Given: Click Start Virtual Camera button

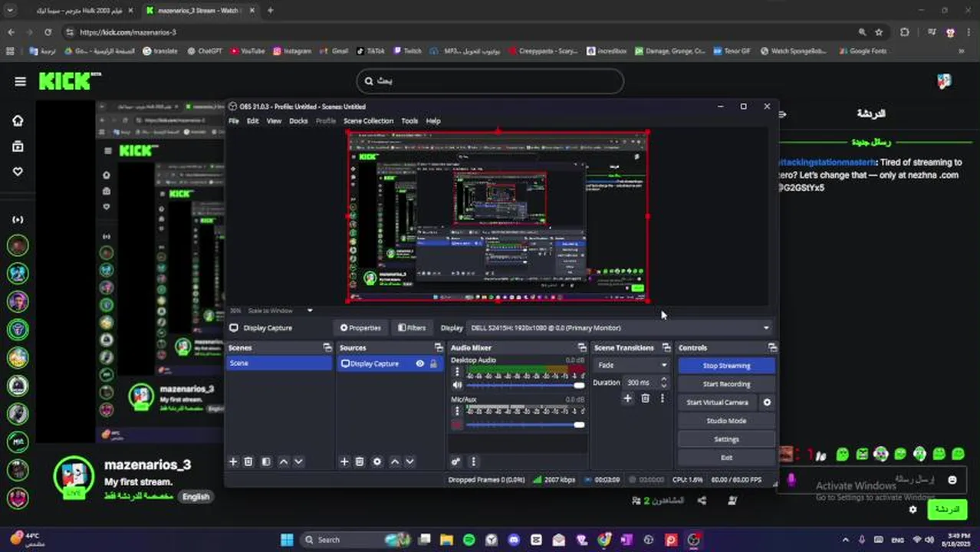Looking at the screenshot, I should (x=717, y=402).
